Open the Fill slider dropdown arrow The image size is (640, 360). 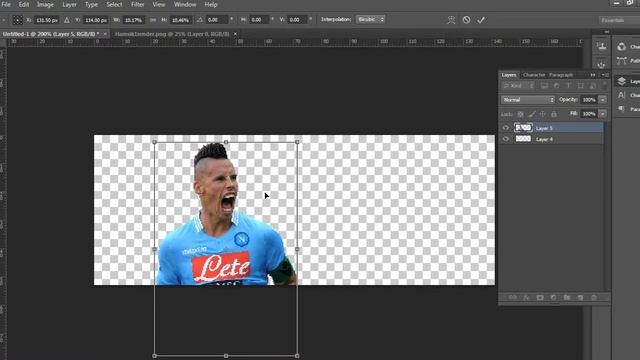click(603, 113)
